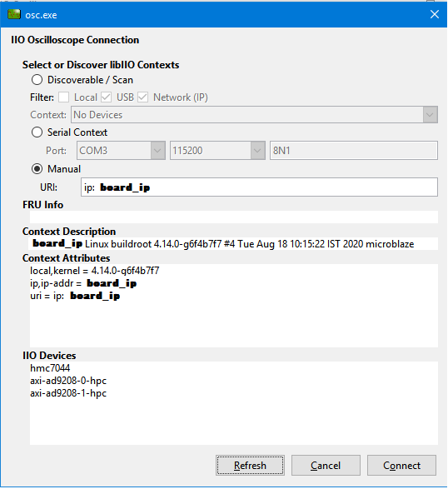The image size is (448, 489).
Task: Close the osc.exe connection dialog
Action: pos(435,14)
